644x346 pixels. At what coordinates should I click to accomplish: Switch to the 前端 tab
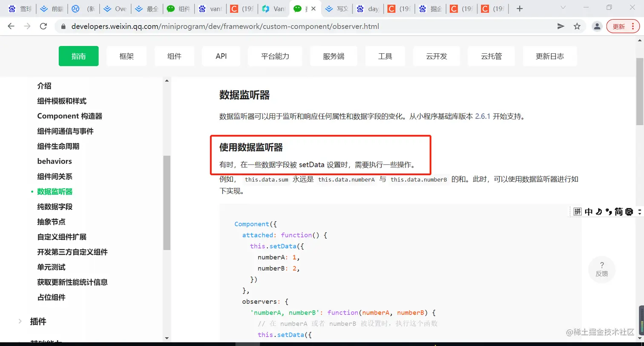(x=52, y=9)
